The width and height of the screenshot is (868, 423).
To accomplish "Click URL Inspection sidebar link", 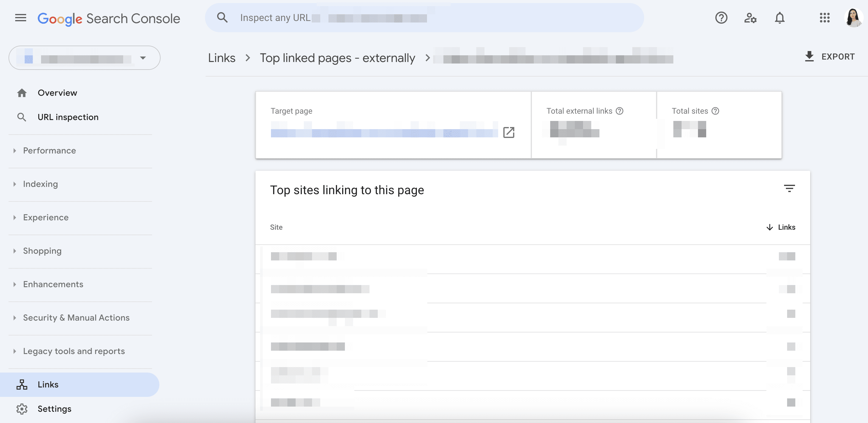I will tap(68, 118).
